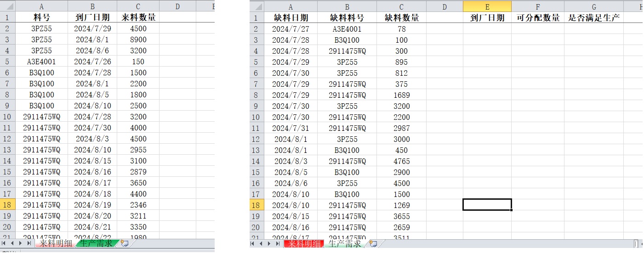Open 生产需求 tab in 缺料日期 window
Screen dimensions: 644x253
pos(345,244)
